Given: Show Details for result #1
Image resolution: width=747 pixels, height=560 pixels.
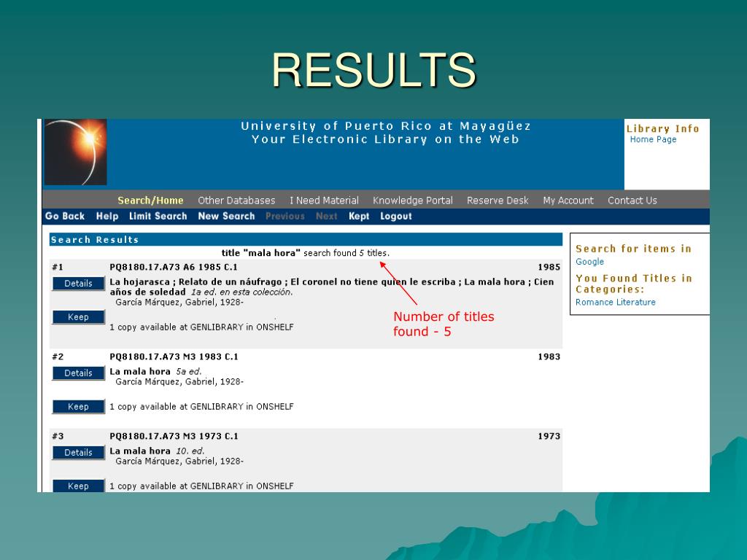Looking at the screenshot, I should 78,284.
